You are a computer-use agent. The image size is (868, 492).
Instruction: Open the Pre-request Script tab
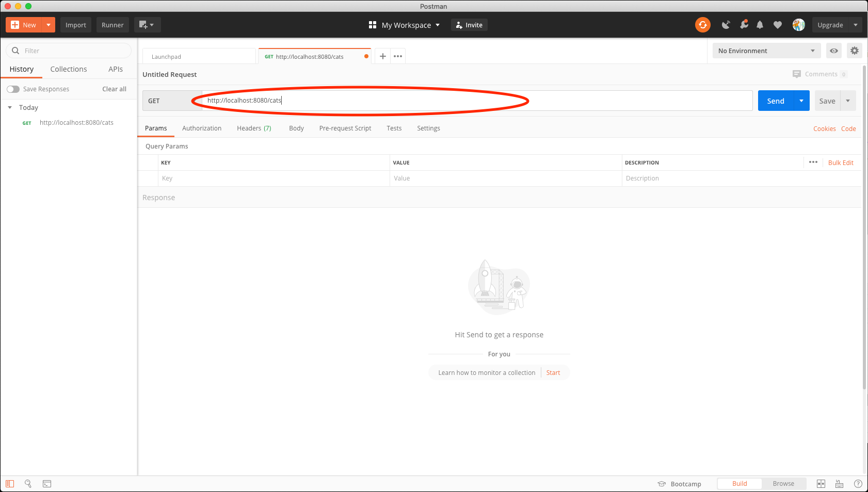pos(345,128)
